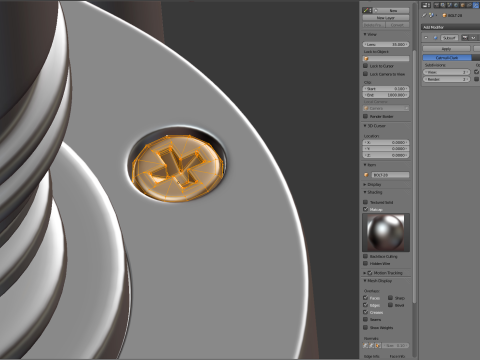Click the Subsurf modifier type icon
Viewport: 480px width, 360px height.
click(435, 38)
